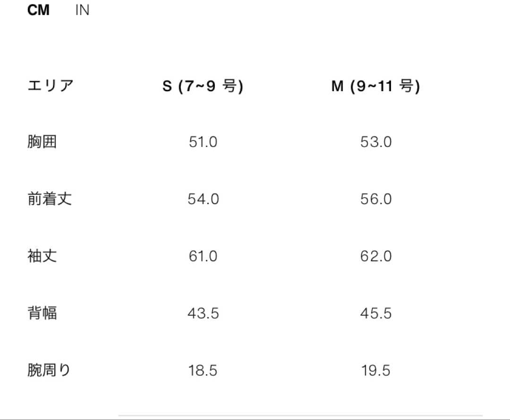Click the エリア header label
This screenshot has height=420, width=510.
tap(50, 86)
